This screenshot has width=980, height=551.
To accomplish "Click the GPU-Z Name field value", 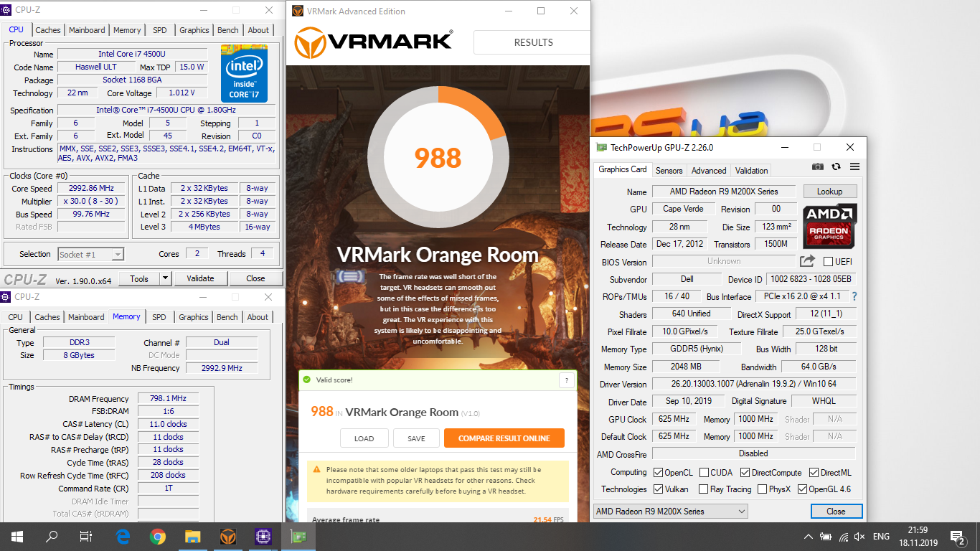I will [x=723, y=192].
